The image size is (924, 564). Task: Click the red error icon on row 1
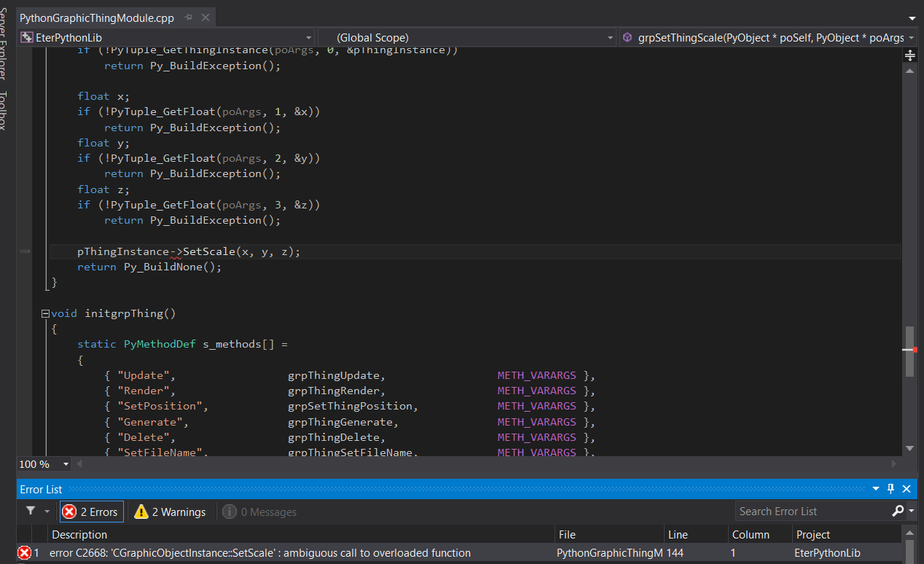(x=24, y=553)
